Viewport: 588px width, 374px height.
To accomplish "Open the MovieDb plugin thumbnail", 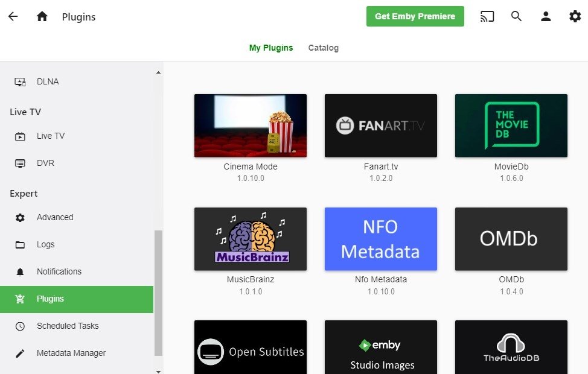I will (511, 125).
